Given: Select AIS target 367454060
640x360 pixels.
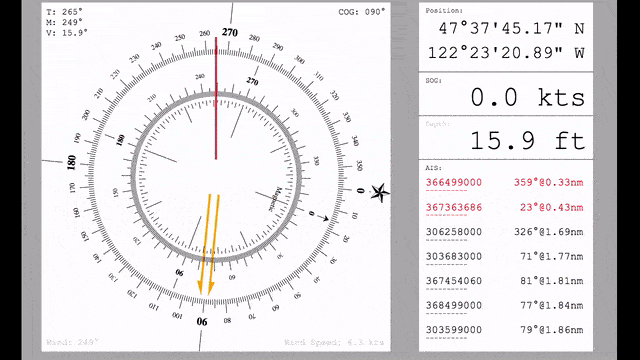Looking at the screenshot, I should point(504,281).
